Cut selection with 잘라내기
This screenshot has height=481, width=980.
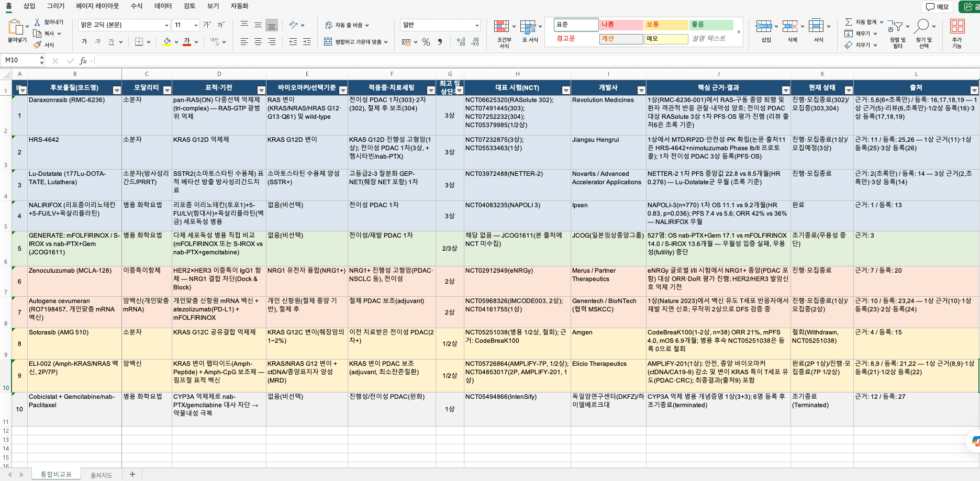pos(49,22)
